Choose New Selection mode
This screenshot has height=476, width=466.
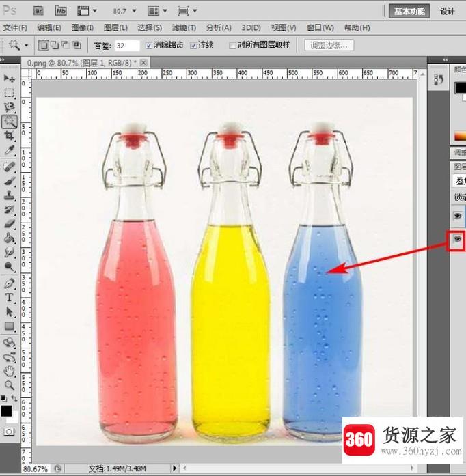[43, 45]
